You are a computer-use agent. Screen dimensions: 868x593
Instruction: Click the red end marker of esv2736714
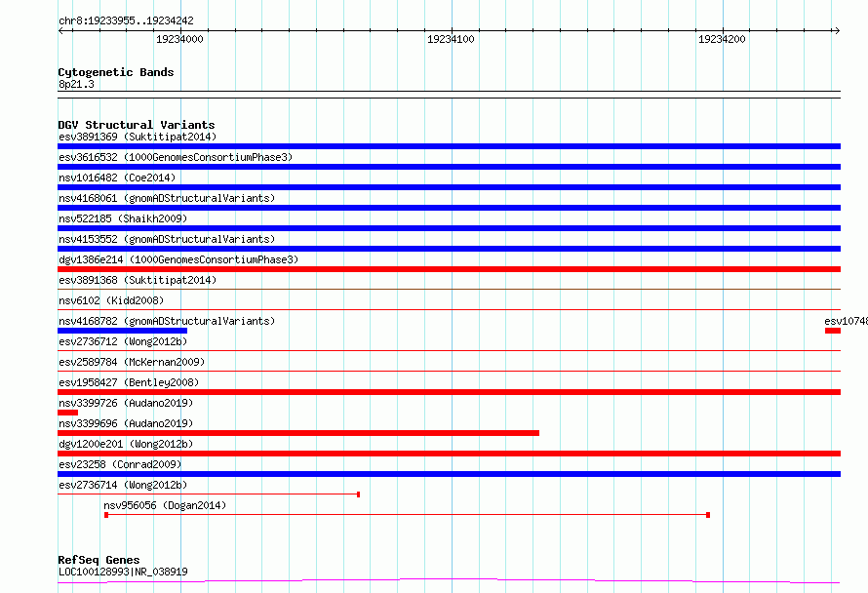point(359,494)
